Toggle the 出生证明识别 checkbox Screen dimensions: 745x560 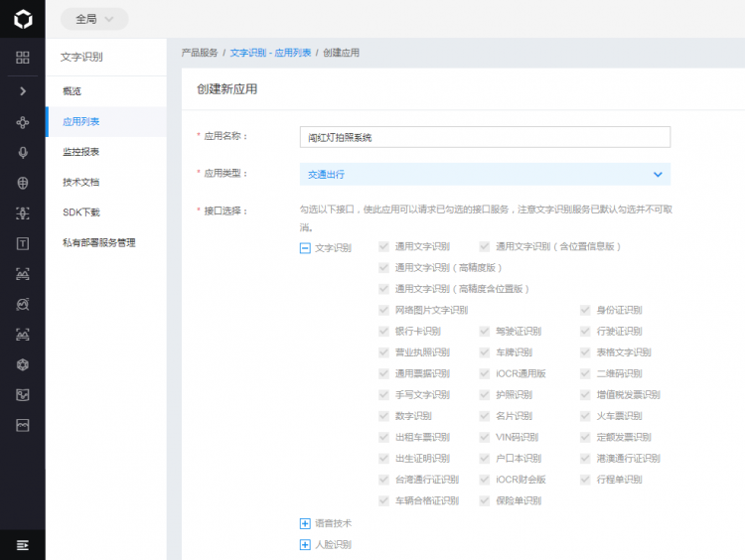pyautogui.click(x=383, y=459)
